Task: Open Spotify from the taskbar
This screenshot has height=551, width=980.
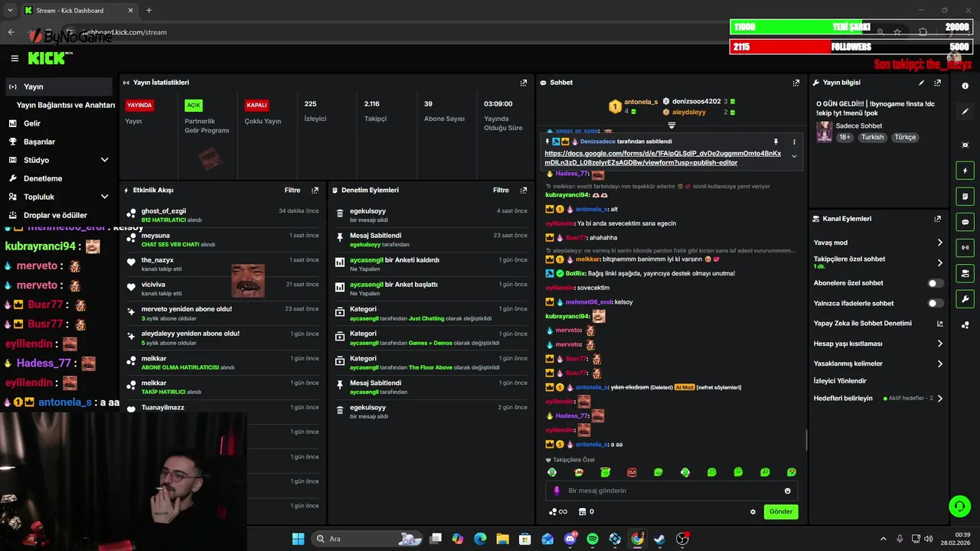Action: point(593,539)
